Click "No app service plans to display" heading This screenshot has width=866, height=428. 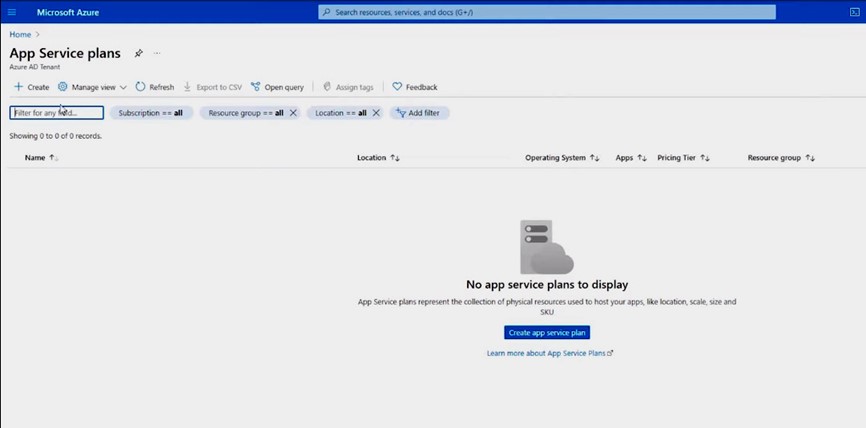point(547,285)
